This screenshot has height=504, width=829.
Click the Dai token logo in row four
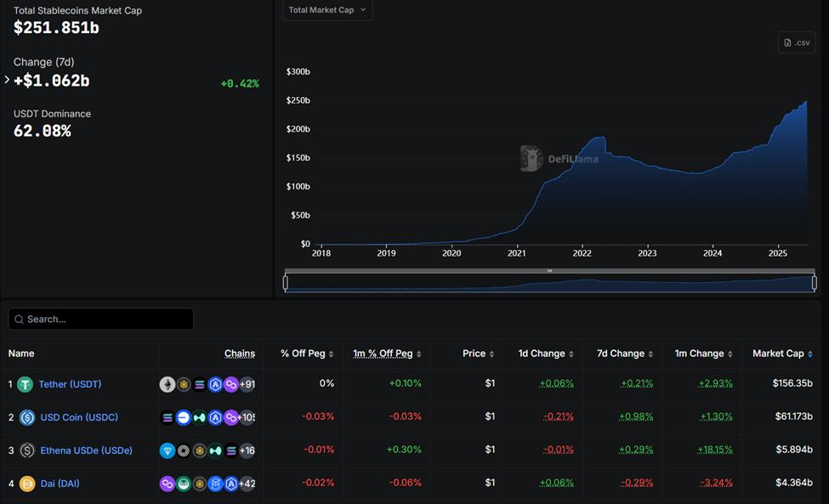tap(26, 483)
